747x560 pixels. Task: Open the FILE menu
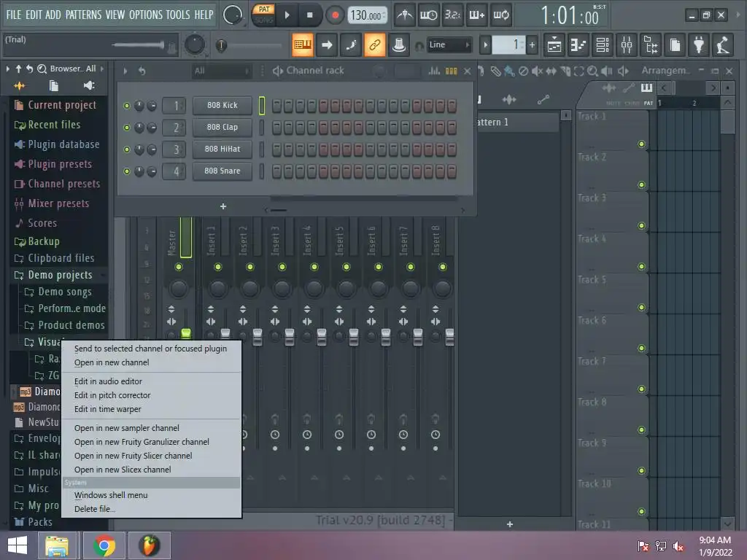coord(13,15)
